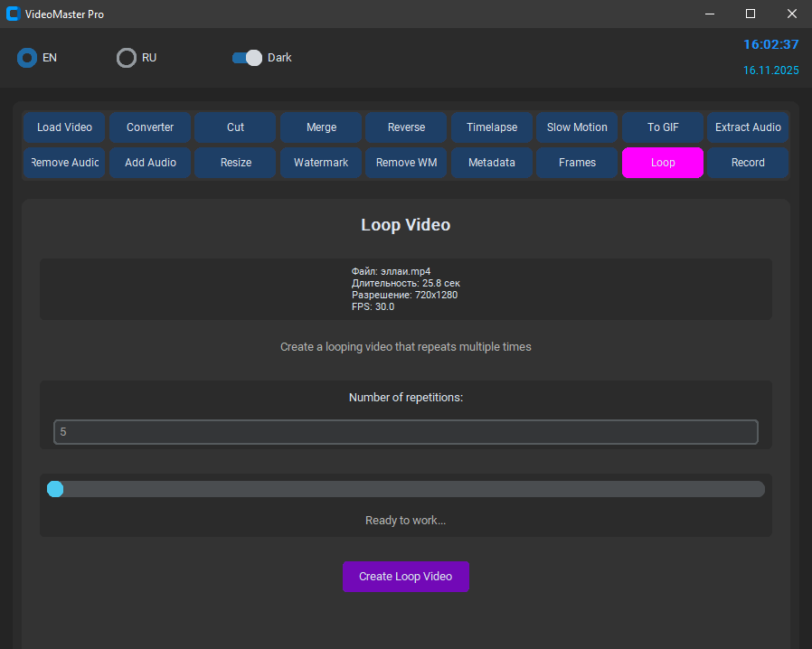812x649 pixels.
Task: Switch to Slow Motion tab
Action: (x=577, y=127)
